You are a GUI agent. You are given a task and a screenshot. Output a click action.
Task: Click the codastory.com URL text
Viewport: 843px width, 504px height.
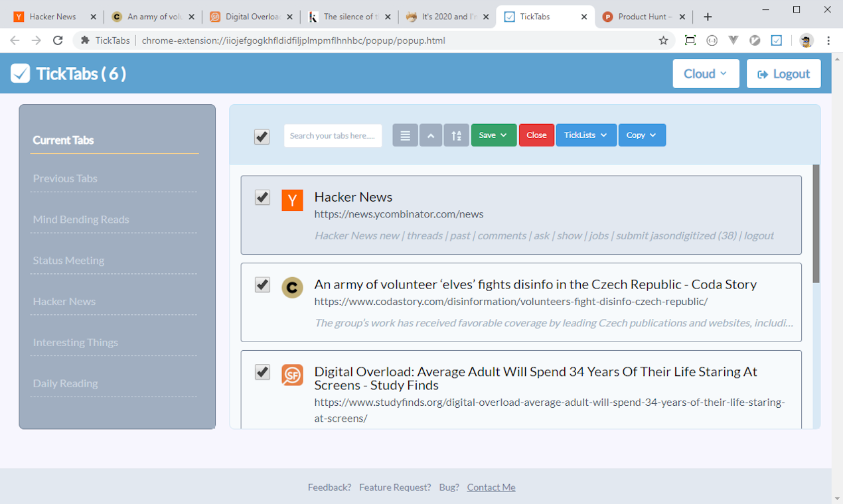coord(511,302)
